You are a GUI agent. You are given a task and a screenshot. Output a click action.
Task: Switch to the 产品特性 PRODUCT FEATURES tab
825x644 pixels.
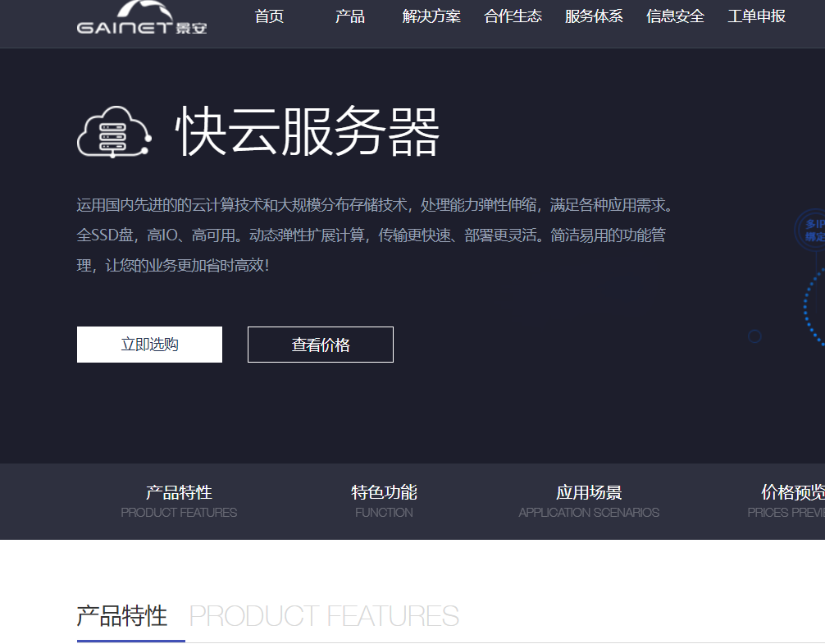coord(179,501)
